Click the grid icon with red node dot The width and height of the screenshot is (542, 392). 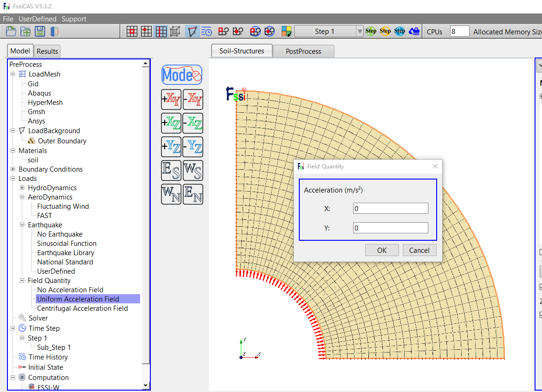coord(147,32)
